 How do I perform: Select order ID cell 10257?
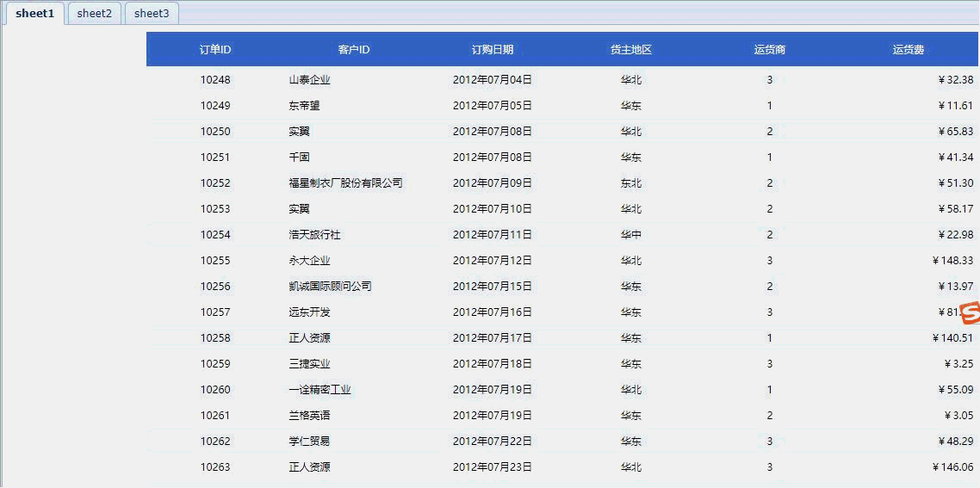(215, 312)
